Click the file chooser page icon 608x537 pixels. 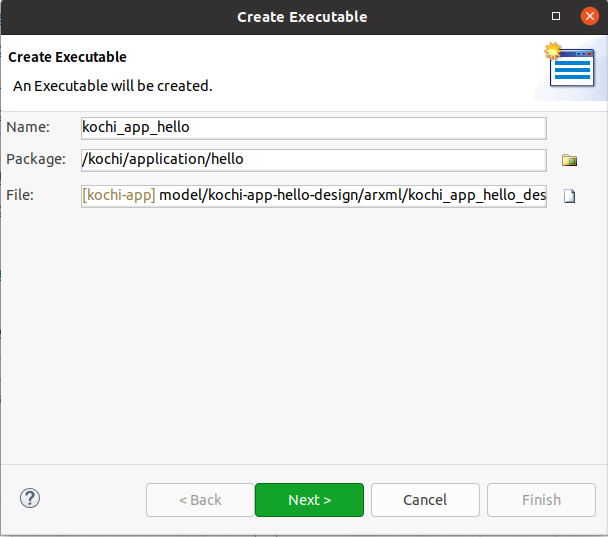[569, 196]
